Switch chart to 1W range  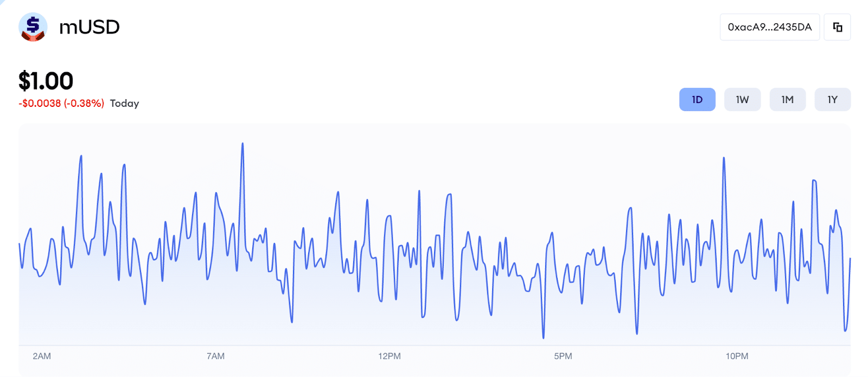742,100
